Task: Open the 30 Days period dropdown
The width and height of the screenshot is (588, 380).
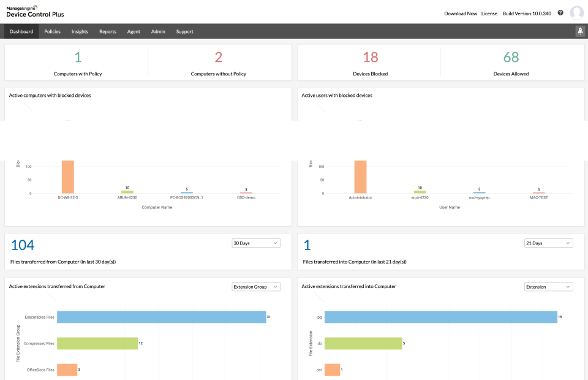Action: tap(255, 243)
